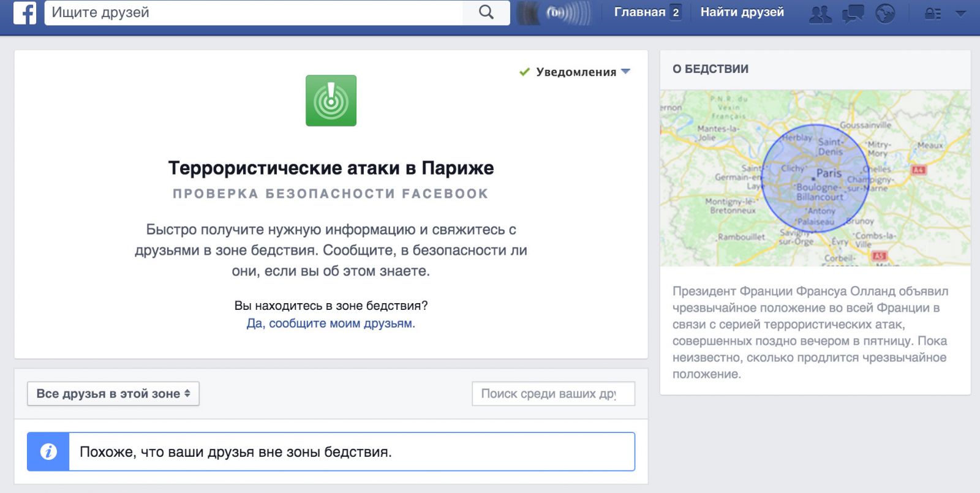Click the green Safety Check icon

331,100
